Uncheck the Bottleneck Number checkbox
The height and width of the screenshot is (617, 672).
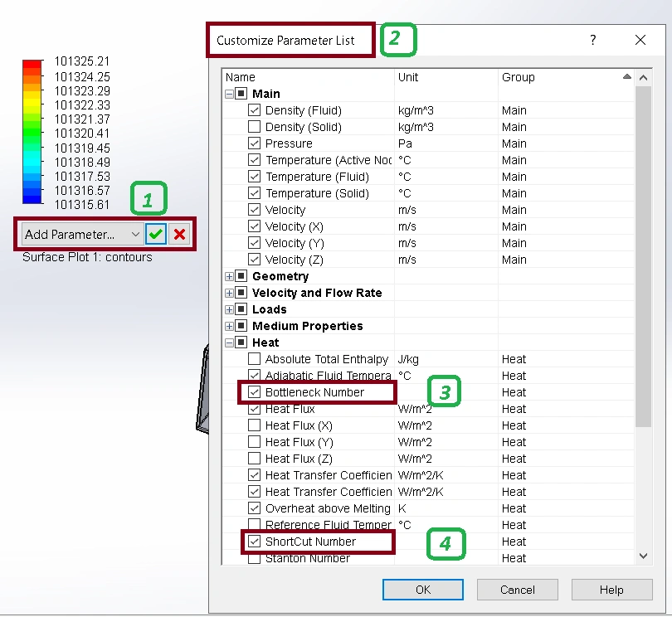point(254,392)
